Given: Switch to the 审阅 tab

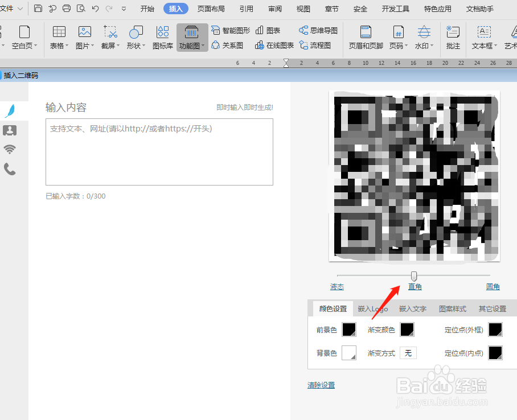Looking at the screenshot, I should (x=275, y=9).
